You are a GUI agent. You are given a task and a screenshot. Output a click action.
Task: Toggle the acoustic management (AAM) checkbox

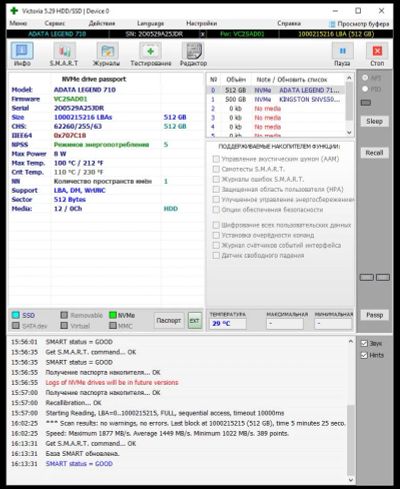[x=216, y=159]
